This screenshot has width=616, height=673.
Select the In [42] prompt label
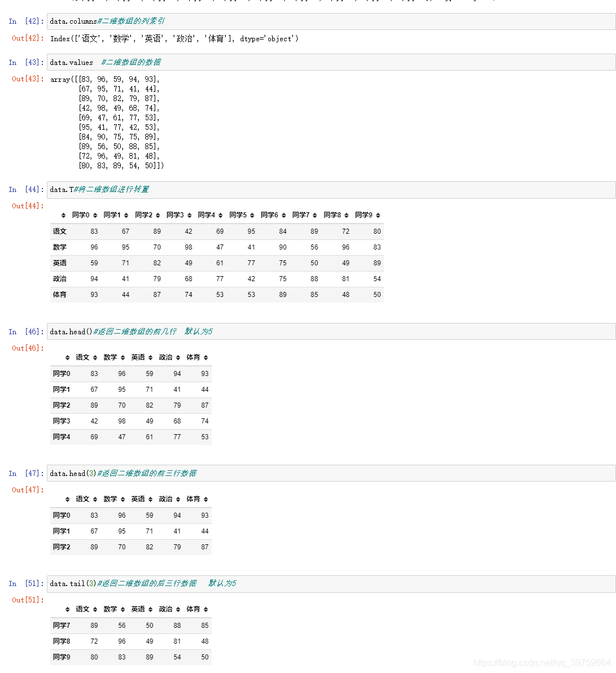pos(26,21)
